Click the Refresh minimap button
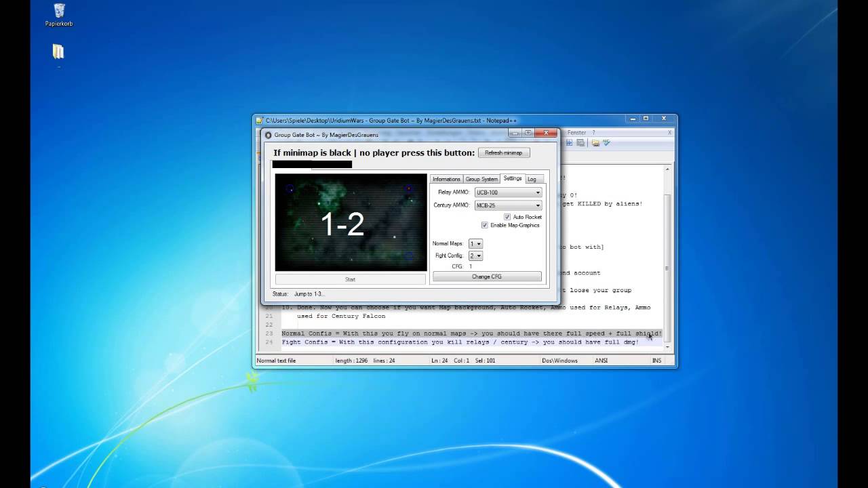Viewport: 868px width, 488px height. pos(503,153)
